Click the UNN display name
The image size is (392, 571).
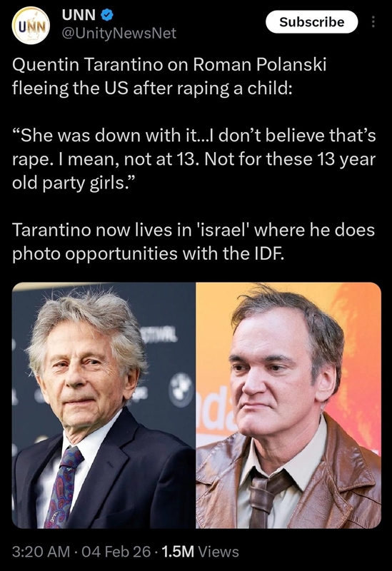[79, 15]
